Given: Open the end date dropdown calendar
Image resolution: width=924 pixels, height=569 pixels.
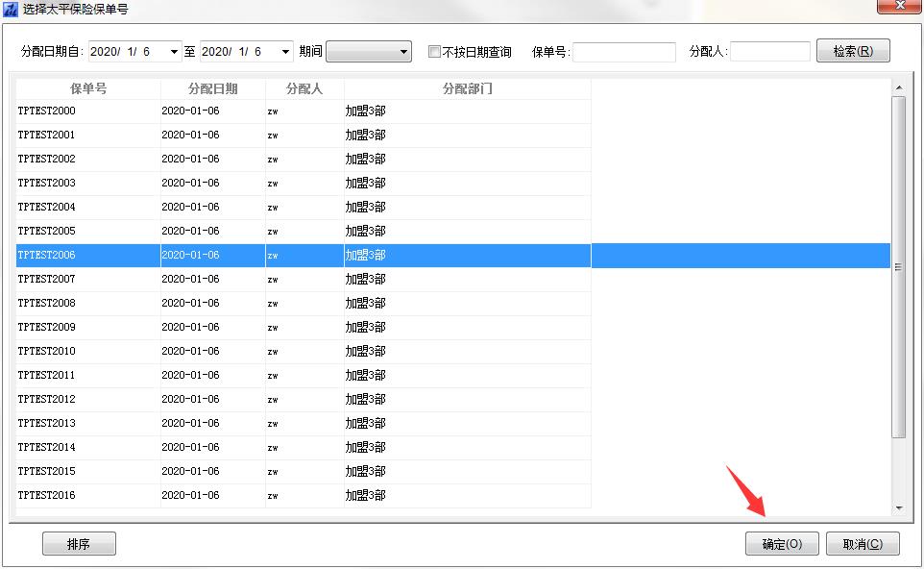Looking at the screenshot, I should coord(284,52).
